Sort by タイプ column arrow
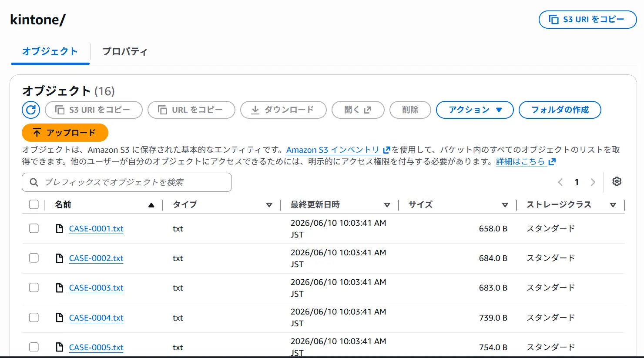Viewport: 644px width, 358px height. tap(269, 205)
